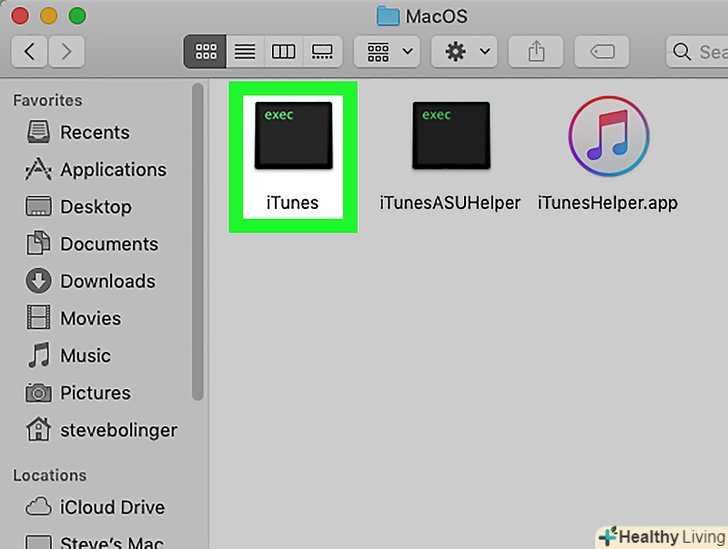Open Pictures in the sidebar

pos(95,393)
